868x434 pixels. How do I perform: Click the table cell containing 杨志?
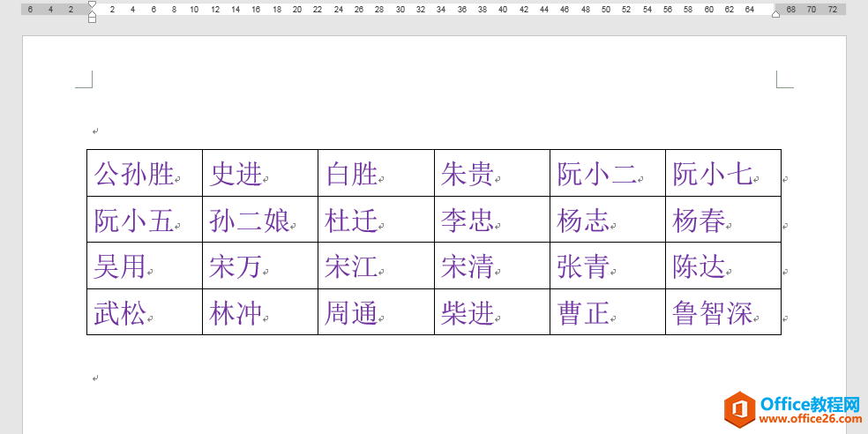pyautogui.click(x=608, y=220)
